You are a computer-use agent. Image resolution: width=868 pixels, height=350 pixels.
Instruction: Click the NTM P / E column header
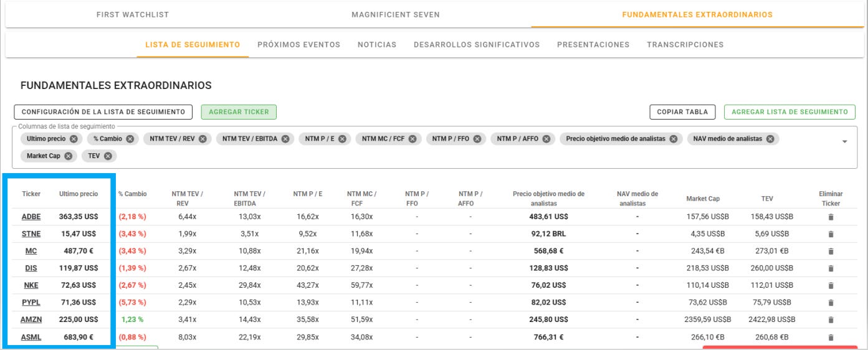tap(308, 194)
